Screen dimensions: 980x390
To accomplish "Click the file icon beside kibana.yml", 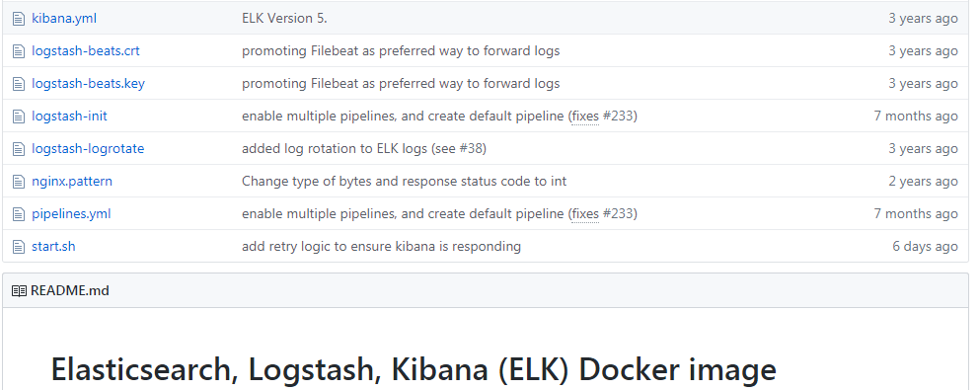I will pyautogui.click(x=19, y=19).
